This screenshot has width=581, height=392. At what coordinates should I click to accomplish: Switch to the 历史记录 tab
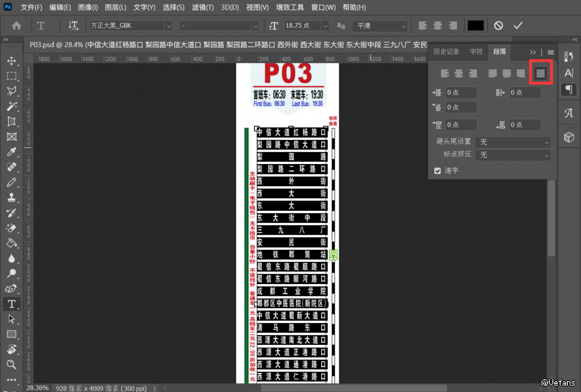(x=446, y=52)
